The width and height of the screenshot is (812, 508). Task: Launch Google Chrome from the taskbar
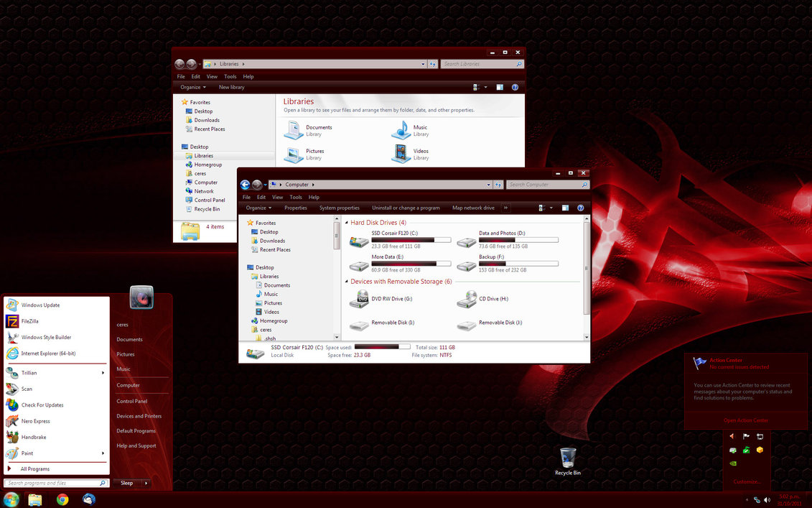pos(62,499)
